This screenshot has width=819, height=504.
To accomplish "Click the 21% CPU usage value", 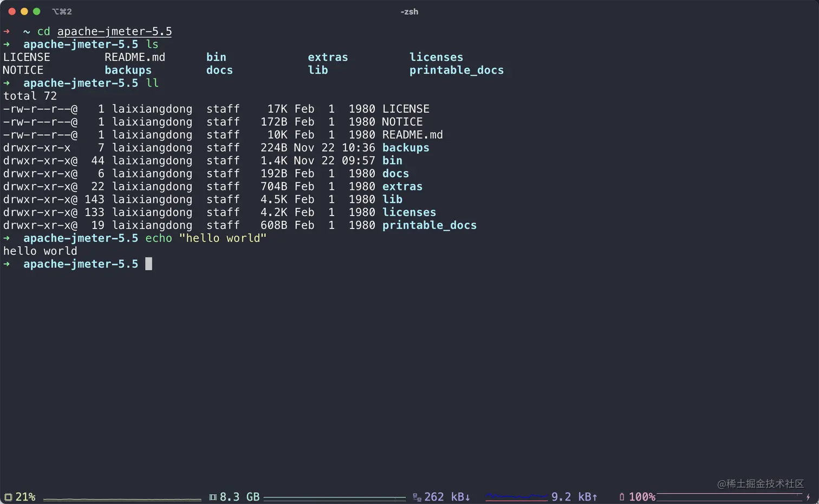I will [25, 497].
